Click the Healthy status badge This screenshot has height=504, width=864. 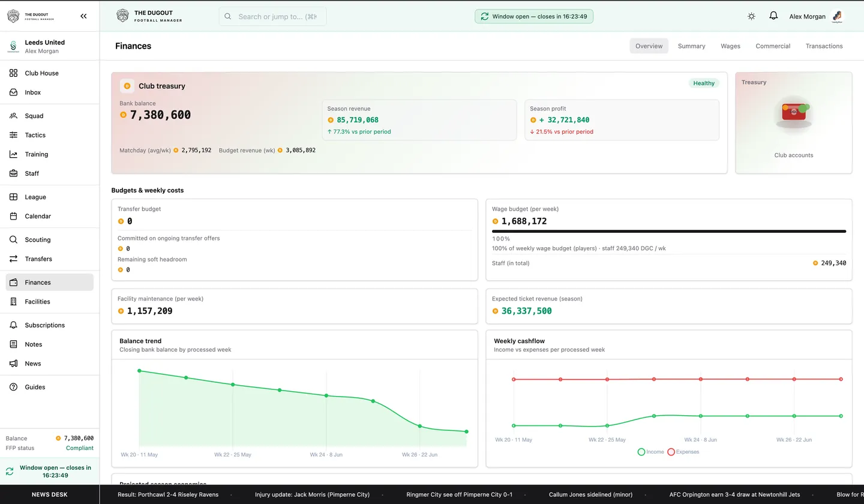[x=704, y=83]
